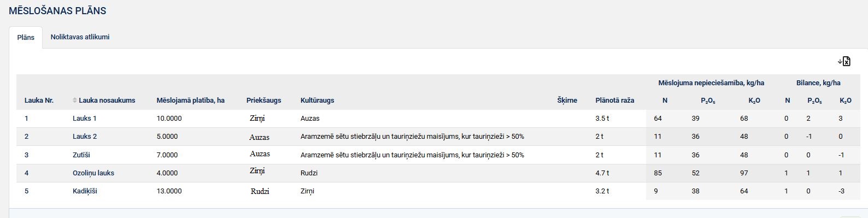Viewport: 868px width, 218px height.
Task: Switch to the Noliktavas atlikumi tab
Action: click(80, 37)
